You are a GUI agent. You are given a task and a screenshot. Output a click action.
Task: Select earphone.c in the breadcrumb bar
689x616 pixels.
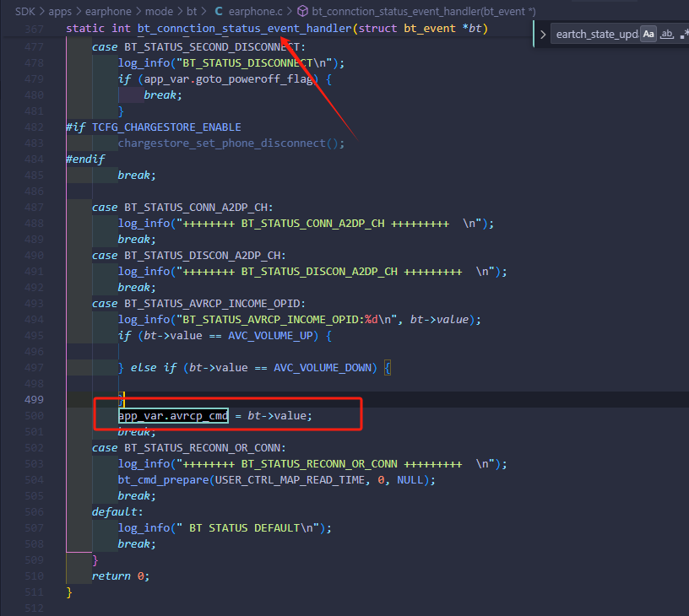pyautogui.click(x=255, y=12)
